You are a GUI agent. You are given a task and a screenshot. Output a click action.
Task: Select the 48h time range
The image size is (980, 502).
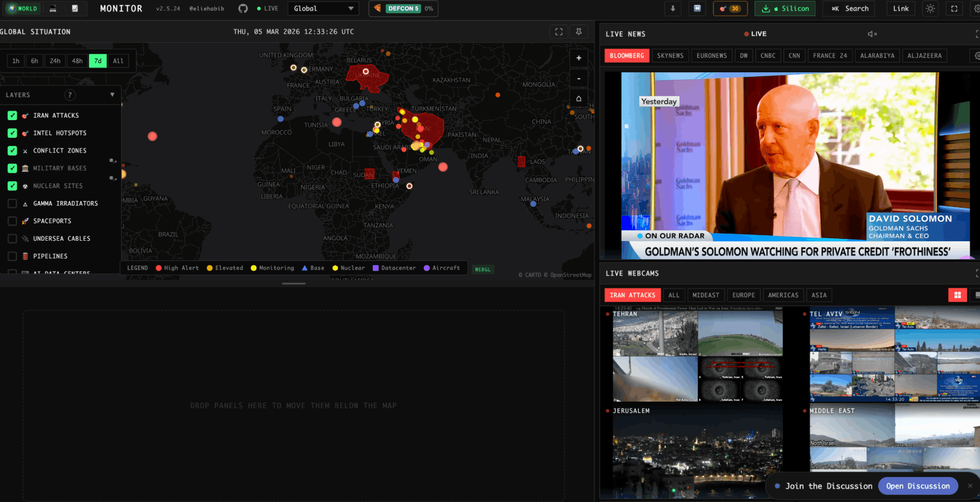point(77,61)
